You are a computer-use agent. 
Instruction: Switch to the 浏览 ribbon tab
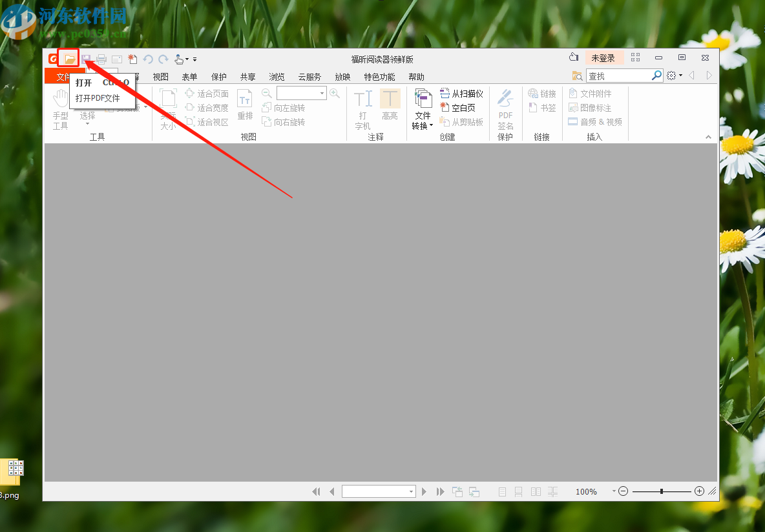click(x=277, y=77)
